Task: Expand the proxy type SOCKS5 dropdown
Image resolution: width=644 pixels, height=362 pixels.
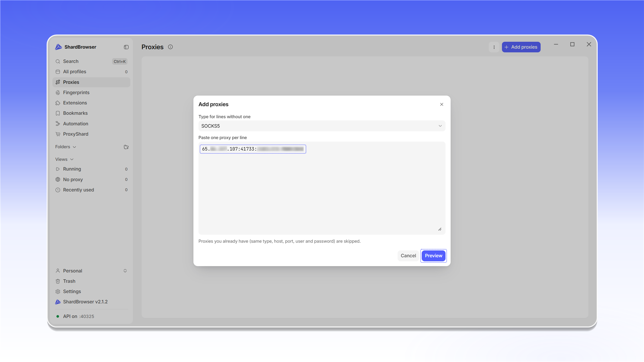Action: pos(322,126)
